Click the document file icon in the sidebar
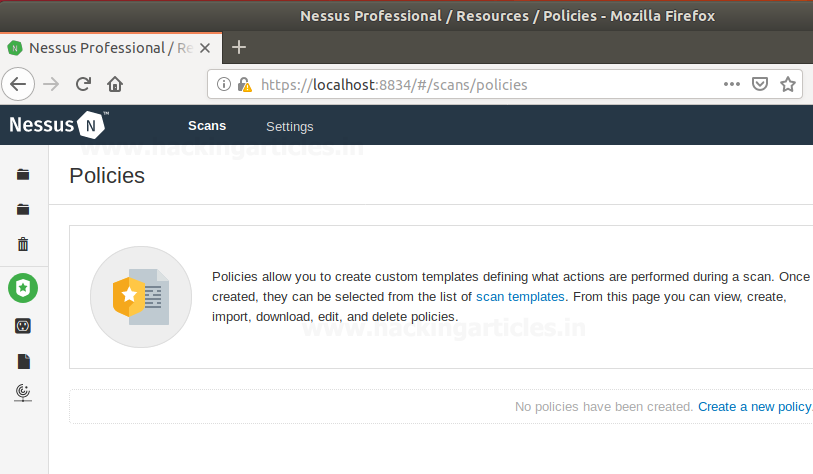The image size is (813, 474). (x=23, y=361)
